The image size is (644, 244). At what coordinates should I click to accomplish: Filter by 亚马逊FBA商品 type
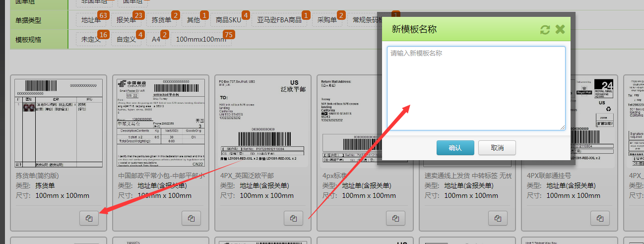click(280, 20)
